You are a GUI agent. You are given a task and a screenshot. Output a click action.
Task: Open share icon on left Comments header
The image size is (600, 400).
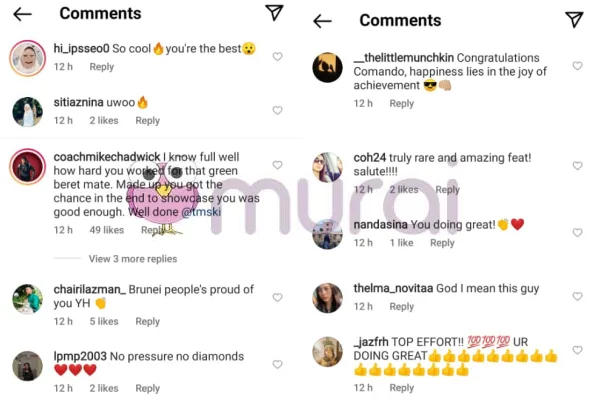[x=274, y=13]
